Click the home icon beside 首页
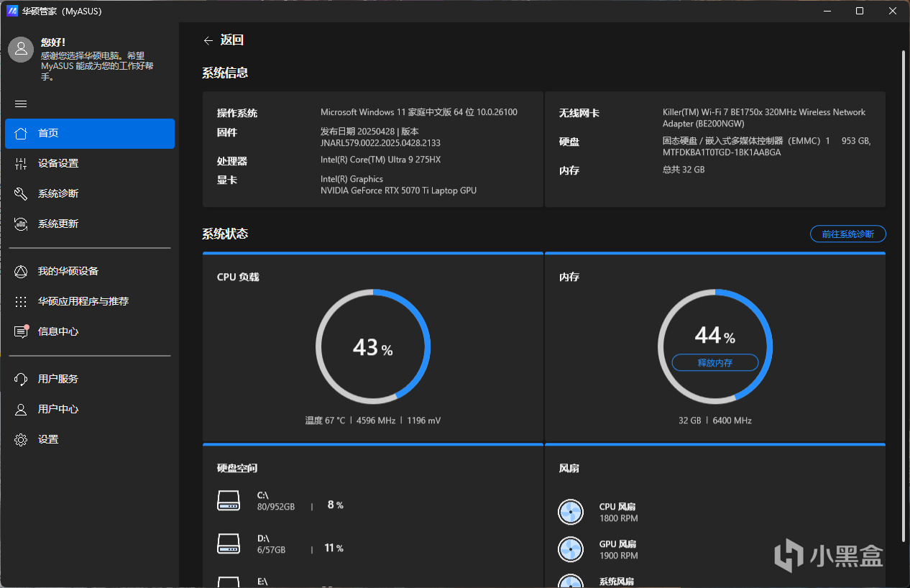This screenshot has width=910, height=588. (21, 133)
